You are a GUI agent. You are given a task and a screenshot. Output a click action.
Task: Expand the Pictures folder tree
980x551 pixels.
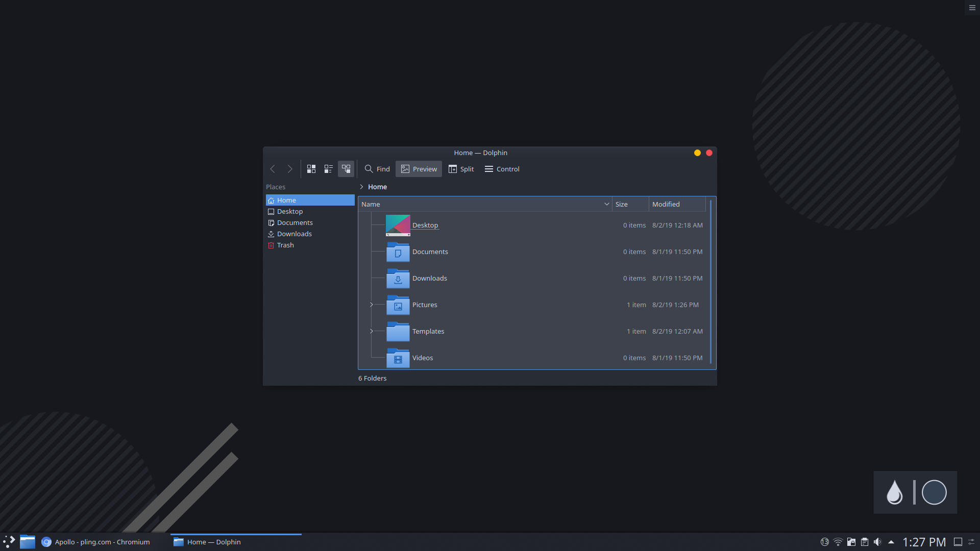tap(371, 305)
